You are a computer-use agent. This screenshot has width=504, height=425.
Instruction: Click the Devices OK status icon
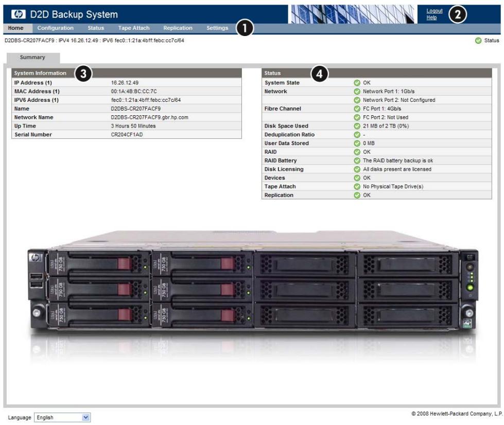(x=357, y=178)
